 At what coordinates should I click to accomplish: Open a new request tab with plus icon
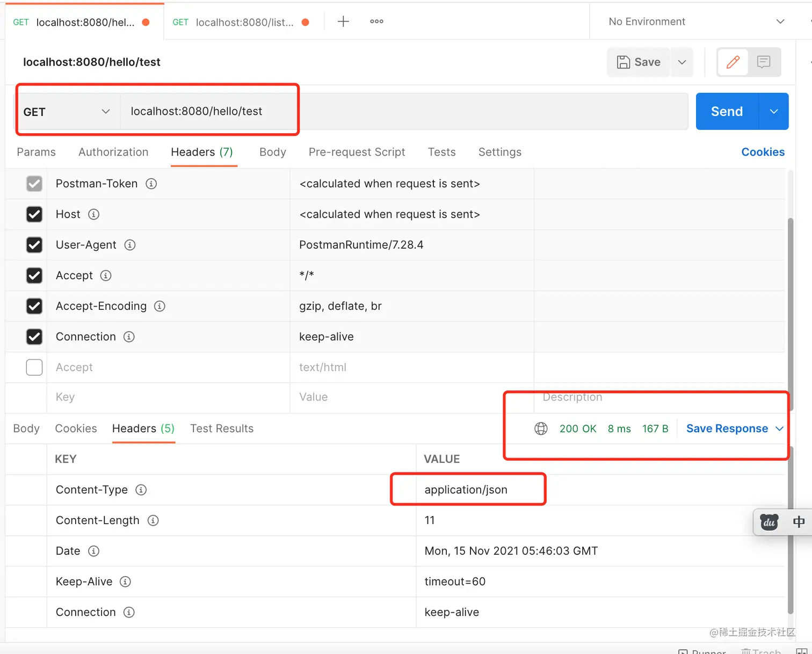[x=343, y=21]
